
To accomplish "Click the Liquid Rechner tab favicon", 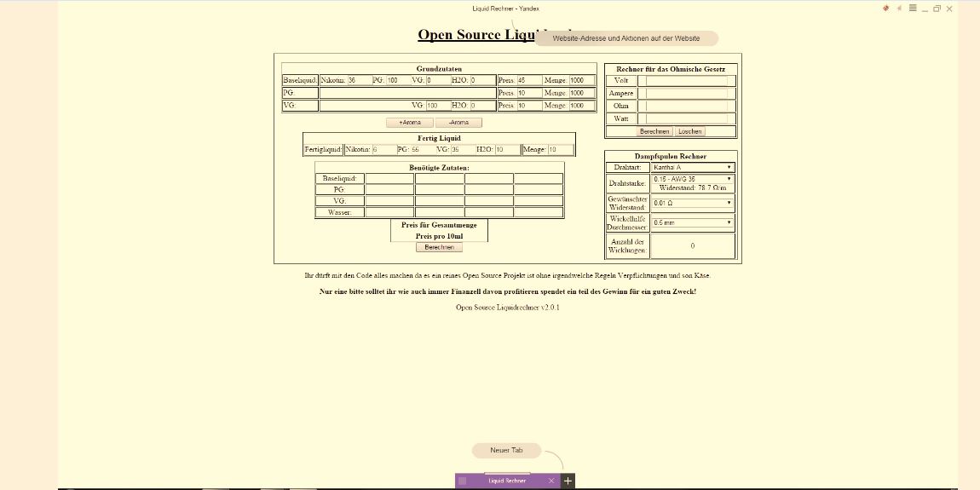I will [463, 481].
